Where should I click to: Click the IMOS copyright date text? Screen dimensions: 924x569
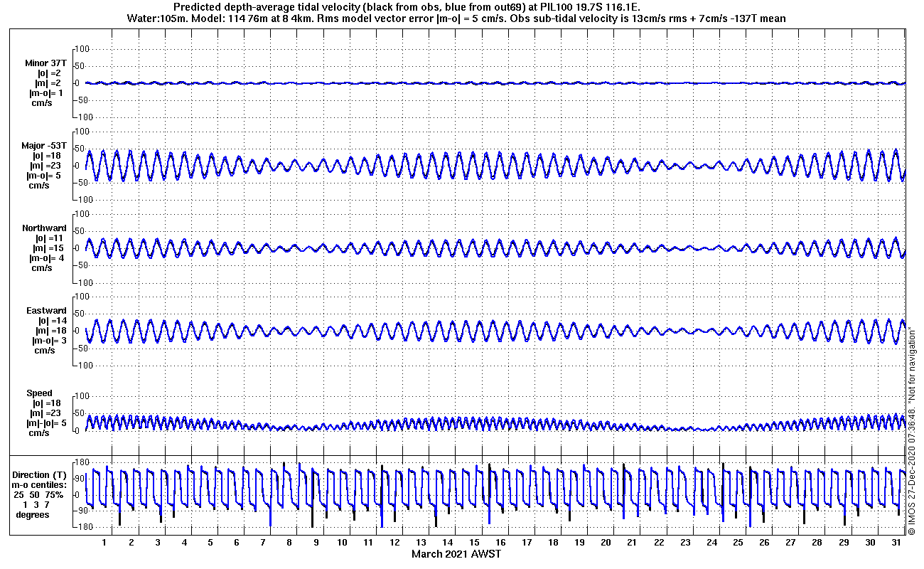pos(911,473)
